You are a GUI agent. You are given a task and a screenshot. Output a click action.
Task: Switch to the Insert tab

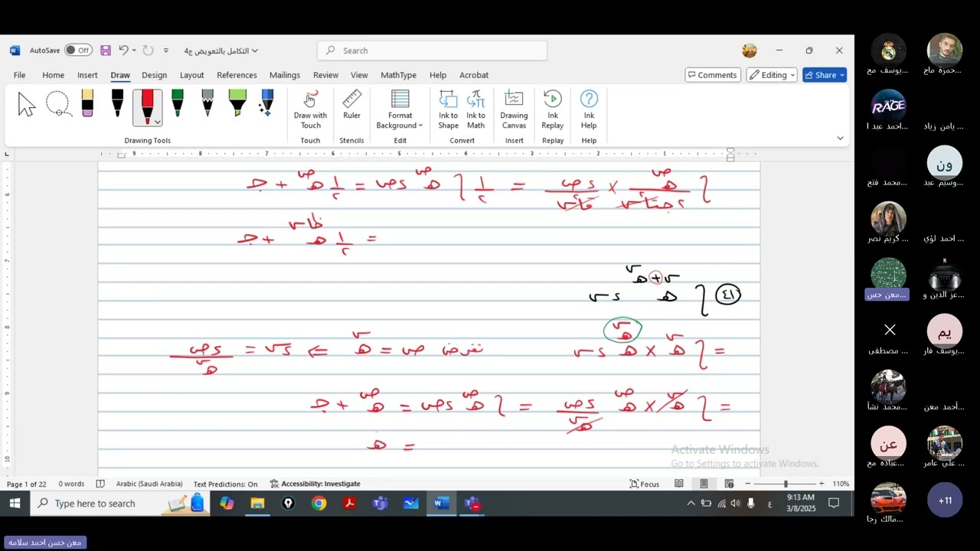pos(87,75)
